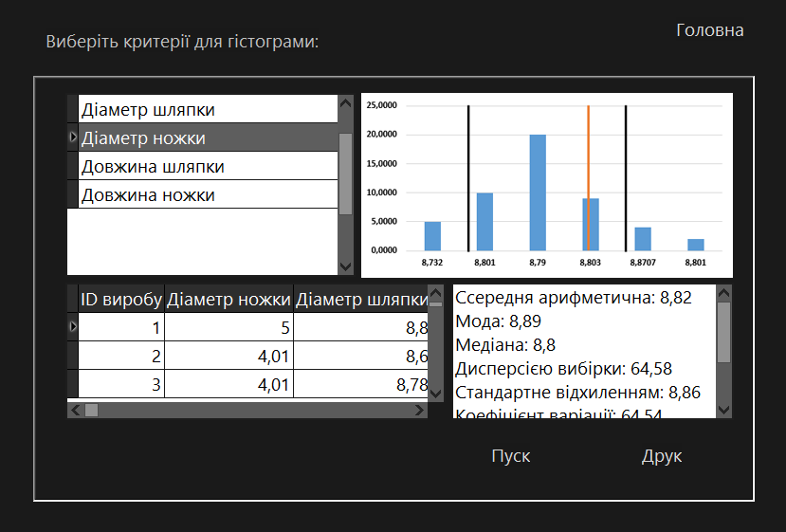Click the row selector for product ID 2
Screen dimensions: 786x532
pyautogui.click(x=73, y=356)
